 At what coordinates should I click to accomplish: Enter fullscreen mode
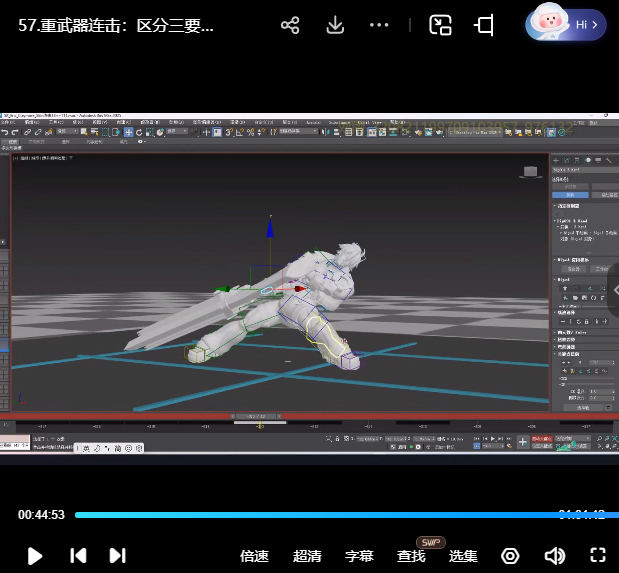pos(598,556)
